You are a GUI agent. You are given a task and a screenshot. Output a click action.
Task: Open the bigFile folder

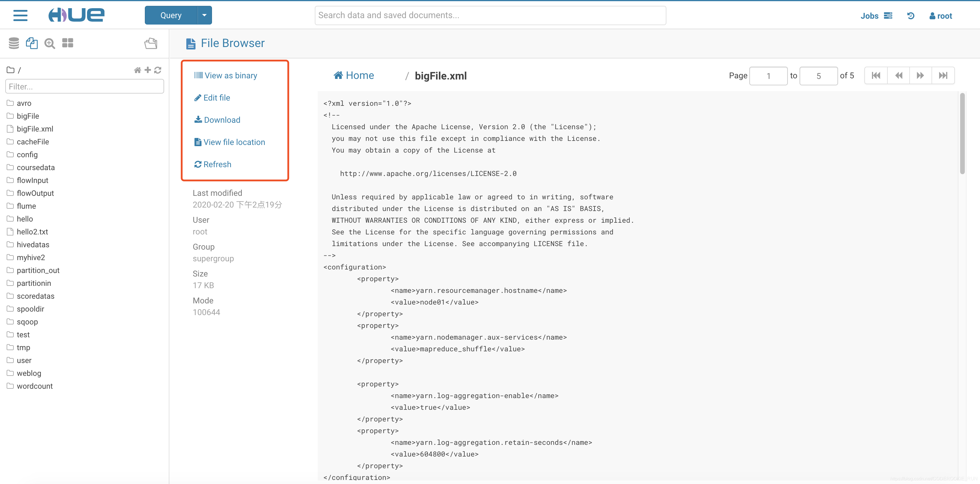[x=28, y=116]
